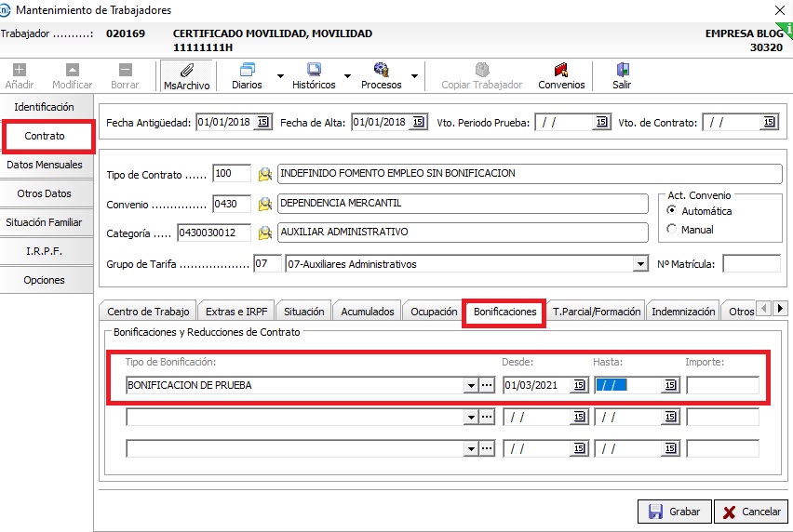The width and height of the screenshot is (793, 532).
Task: Open the Históricos toolbar icon
Action: (314, 69)
